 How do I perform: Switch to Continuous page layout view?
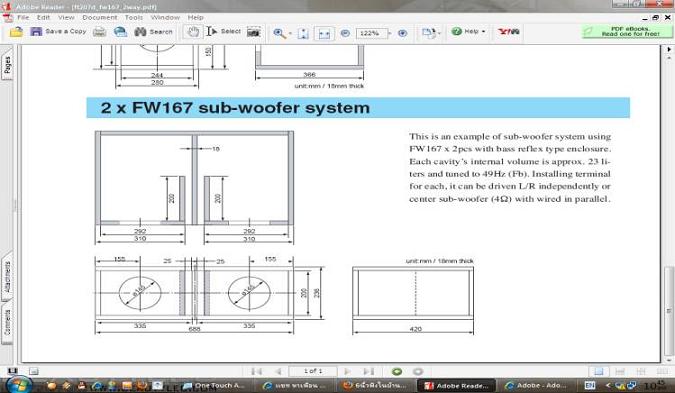(x=620, y=371)
